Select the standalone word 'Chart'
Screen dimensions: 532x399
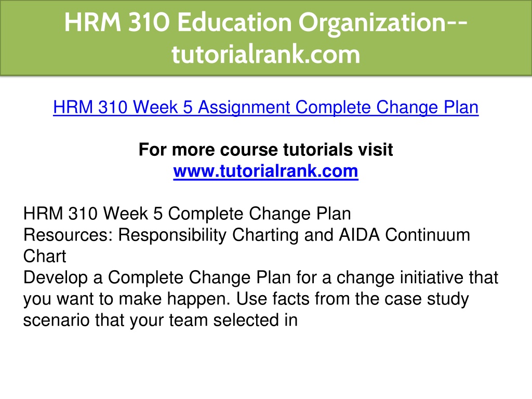click(45, 256)
